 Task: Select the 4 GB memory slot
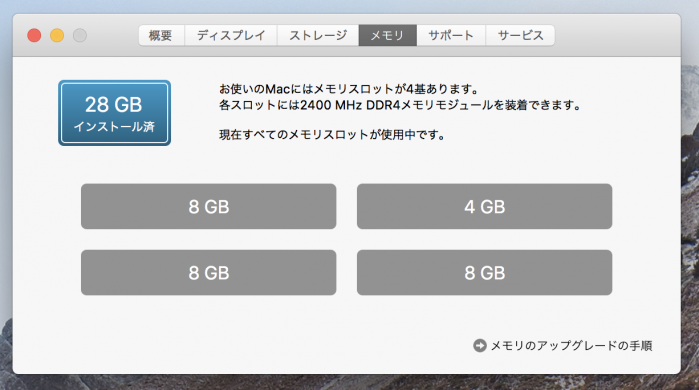point(485,206)
